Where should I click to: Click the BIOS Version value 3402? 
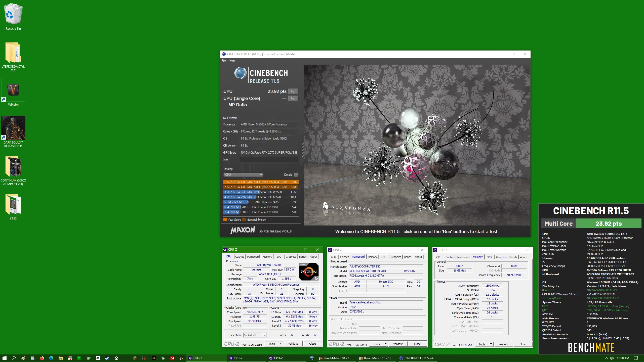[386, 307]
